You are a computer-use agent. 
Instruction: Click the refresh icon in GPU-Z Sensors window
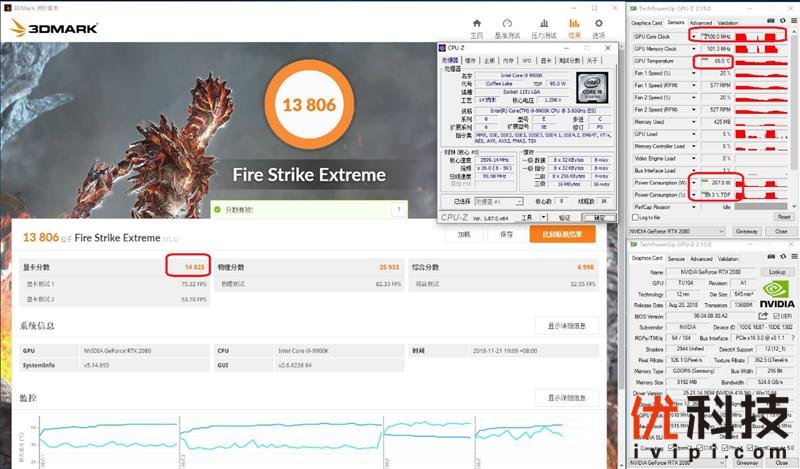783,21
